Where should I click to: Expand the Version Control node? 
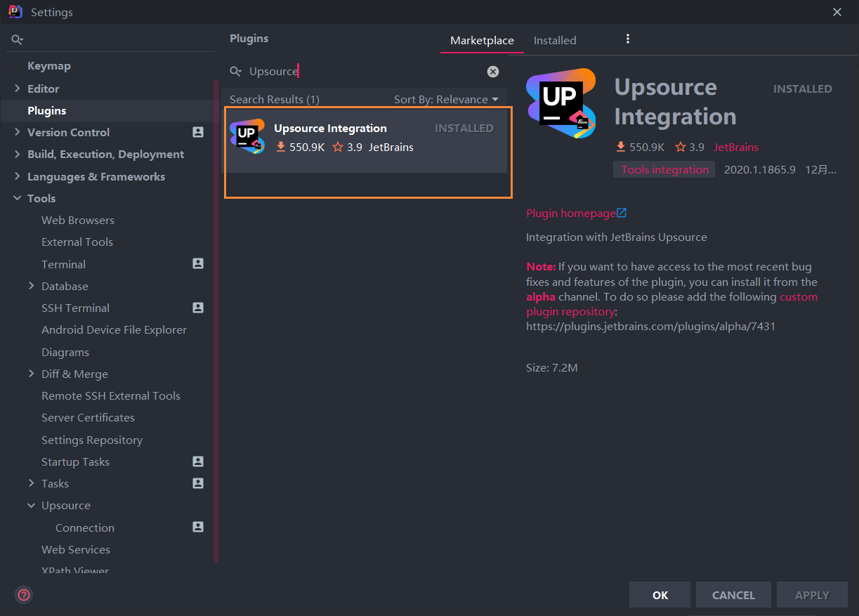pos(17,132)
